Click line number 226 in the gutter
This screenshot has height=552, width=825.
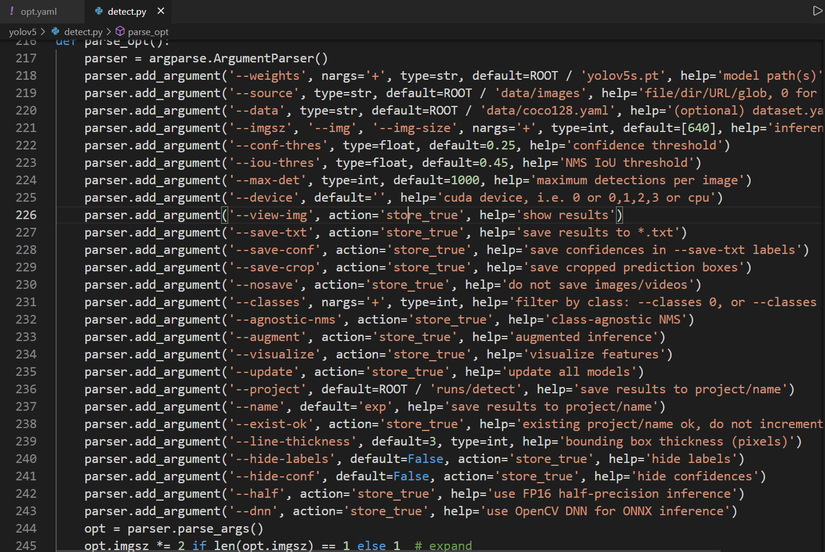(26, 215)
